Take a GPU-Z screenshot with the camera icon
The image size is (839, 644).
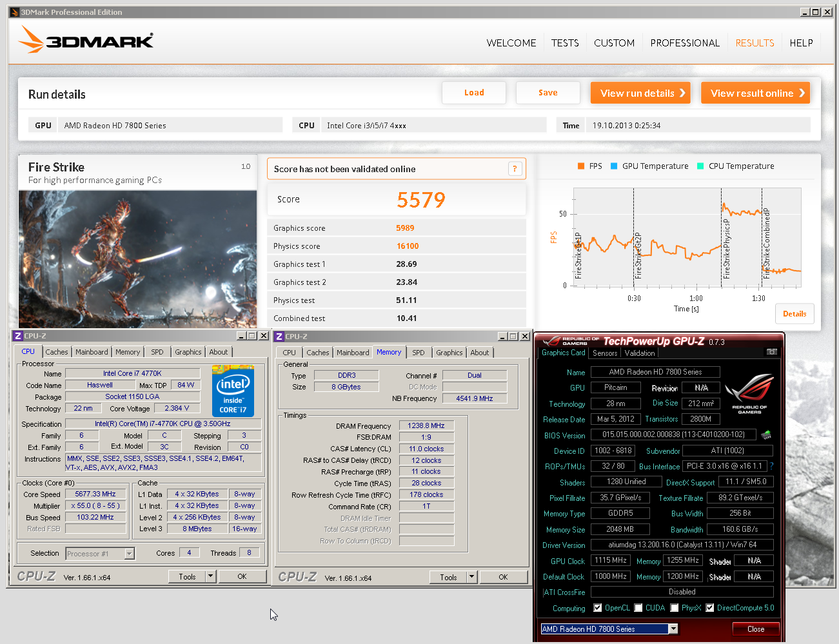tap(772, 352)
